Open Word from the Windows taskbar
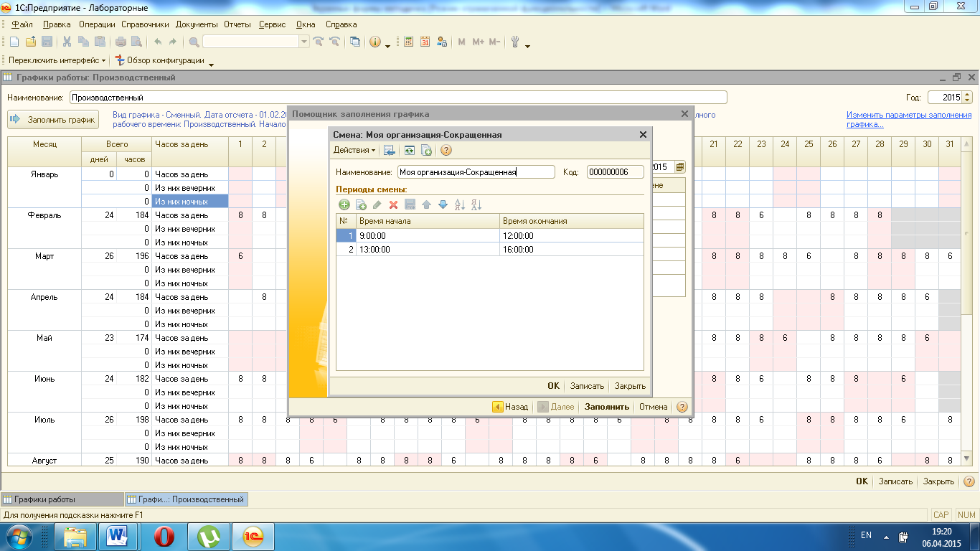Viewport: 980px width, 551px height. [117, 536]
